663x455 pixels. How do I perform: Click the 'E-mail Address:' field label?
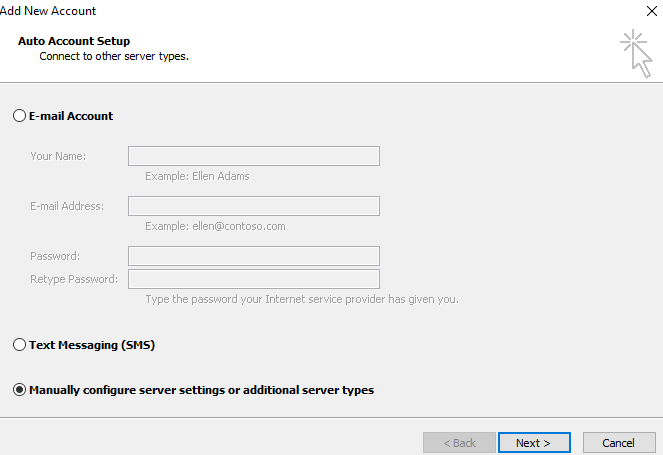point(67,206)
